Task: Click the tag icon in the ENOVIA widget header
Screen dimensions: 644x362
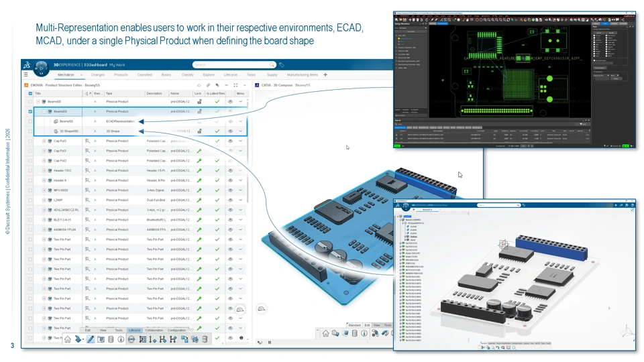Action: coord(217,85)
